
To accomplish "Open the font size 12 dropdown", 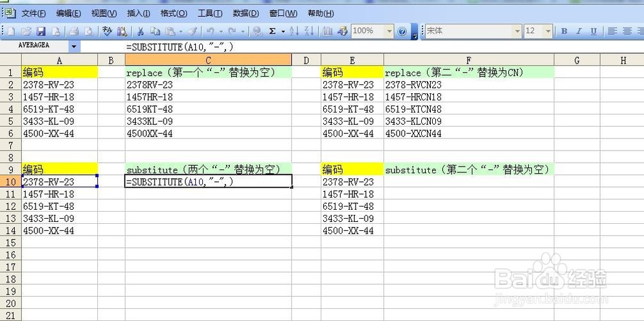I will (x=548, y=31).
